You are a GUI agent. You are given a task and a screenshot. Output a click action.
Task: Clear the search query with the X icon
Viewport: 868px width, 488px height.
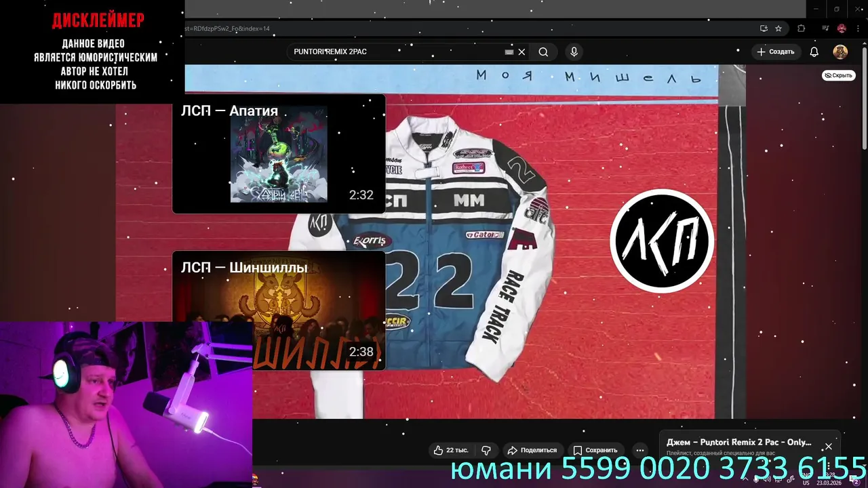tap(521, 52)
